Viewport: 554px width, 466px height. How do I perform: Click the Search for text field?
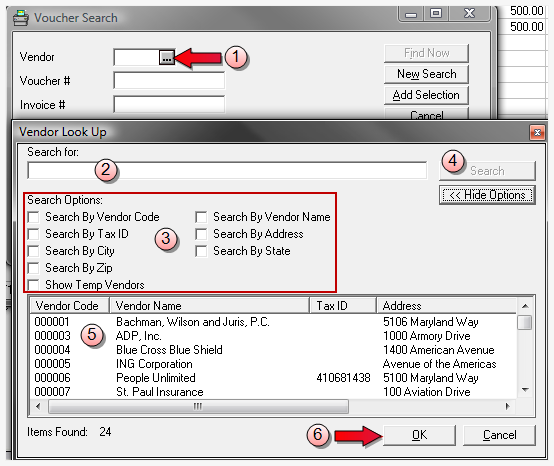pos(227,170)
